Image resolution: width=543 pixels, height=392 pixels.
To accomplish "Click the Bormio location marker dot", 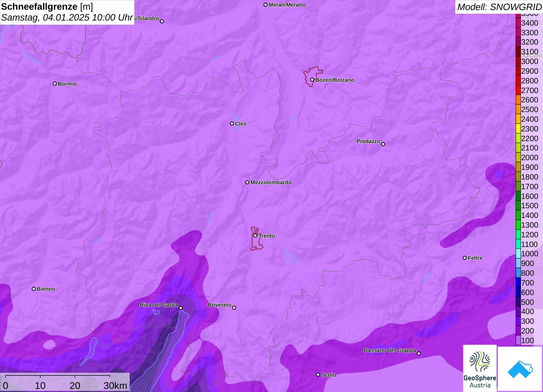I will coord(55,84).
